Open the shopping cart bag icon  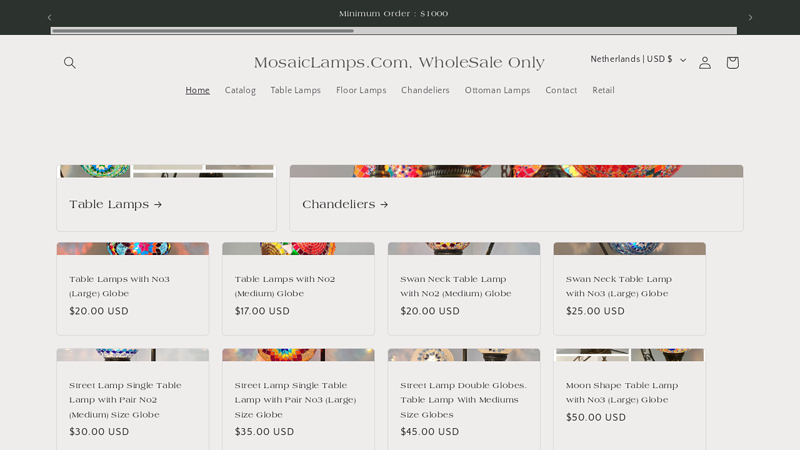click(732, 62)
